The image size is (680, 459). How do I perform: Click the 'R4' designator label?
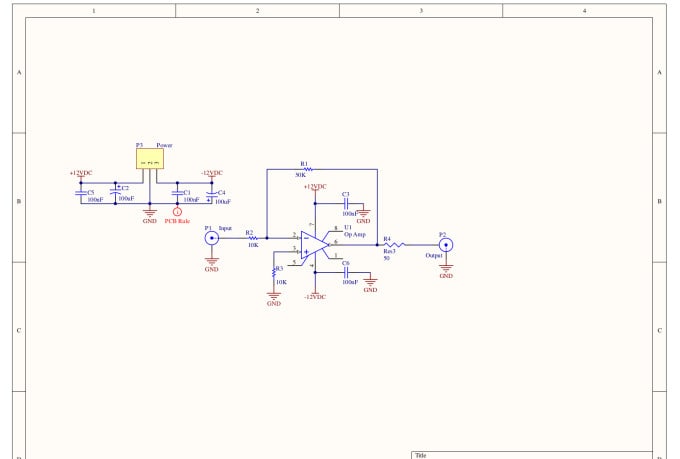[x=387, y=239]
